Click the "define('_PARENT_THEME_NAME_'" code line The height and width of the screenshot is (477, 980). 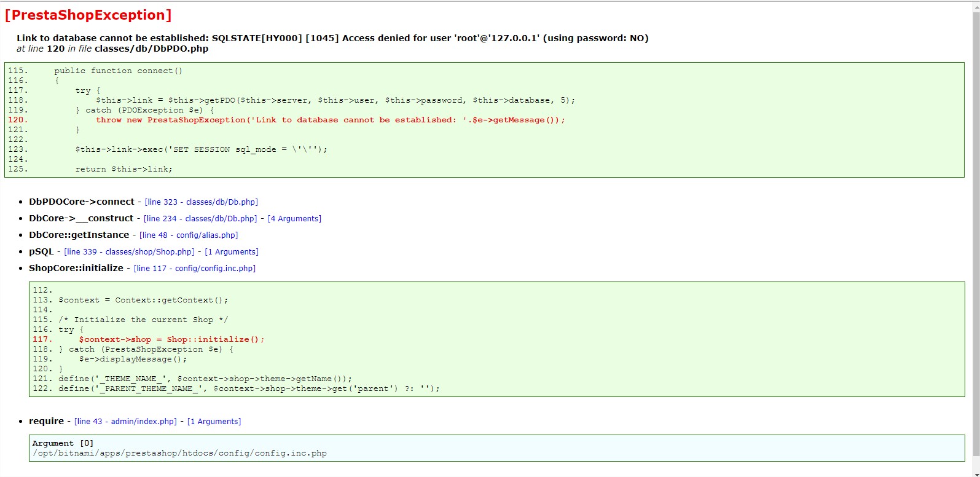coord(249,388)
